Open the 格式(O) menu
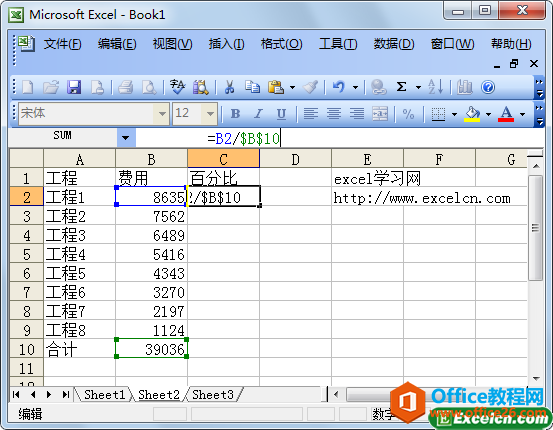Image resolution: width=553 pixels, height=430 pixels. (281, 44)
